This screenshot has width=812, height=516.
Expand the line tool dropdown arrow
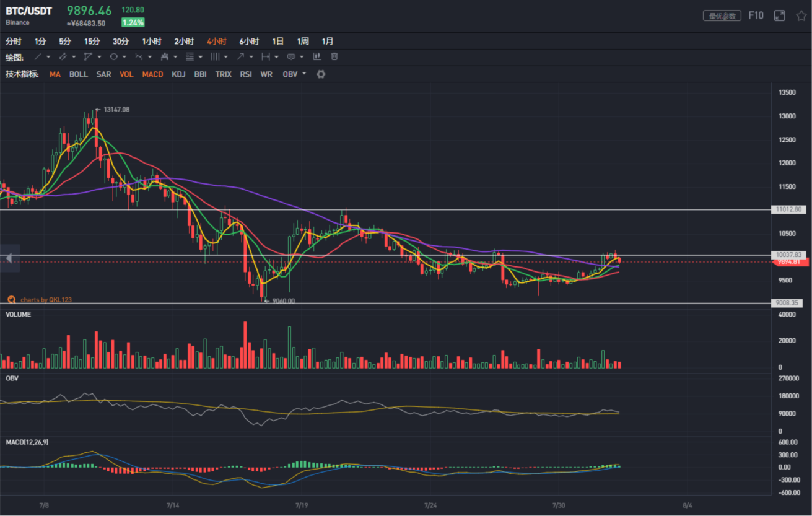(48, 57)
